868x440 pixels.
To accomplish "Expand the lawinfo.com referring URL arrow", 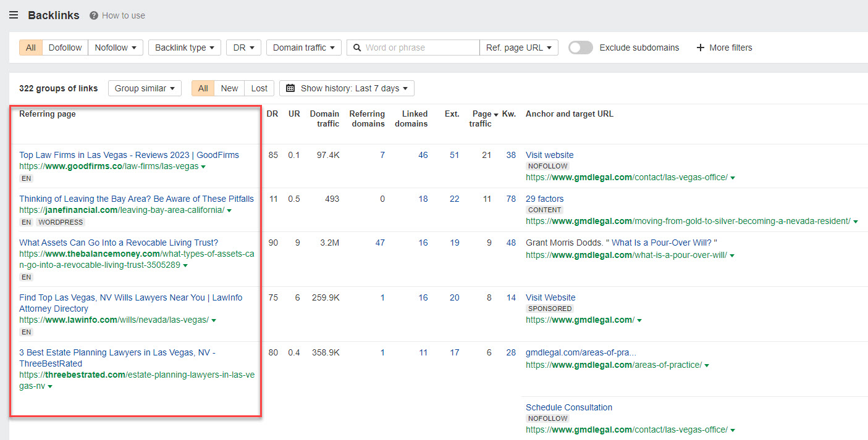I will click(x=214, y=321).
